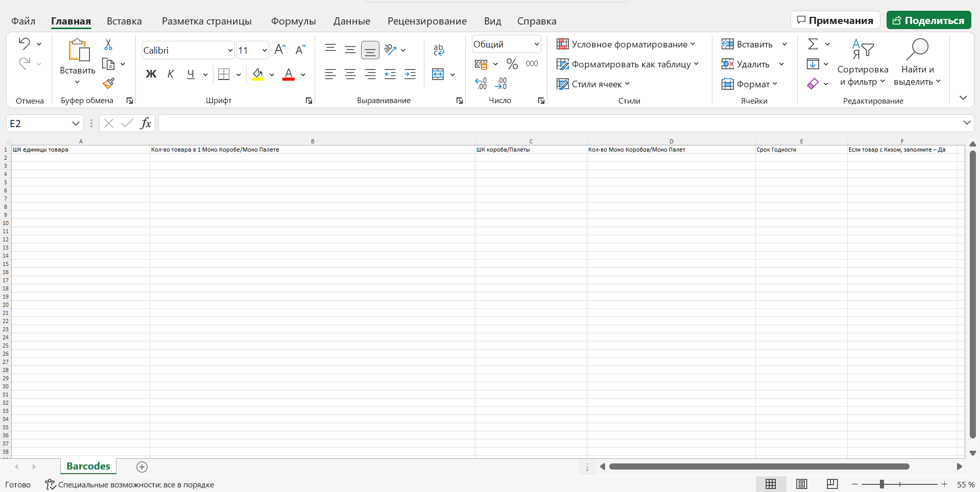Click the Примечания button
Screen dimensions: 980x492
pos(835,20)
